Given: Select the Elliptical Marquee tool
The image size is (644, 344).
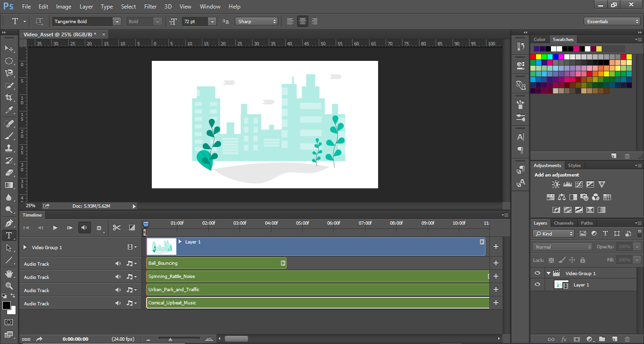Looking at the screenshot, I should (8, 61).
